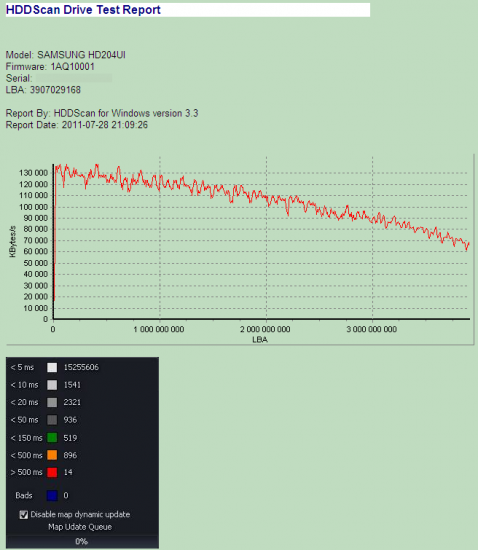Viewport: 478px width, 550px height.
Task: Click the white less-than-5-ms color swatch
Action: tap(52, 368)
